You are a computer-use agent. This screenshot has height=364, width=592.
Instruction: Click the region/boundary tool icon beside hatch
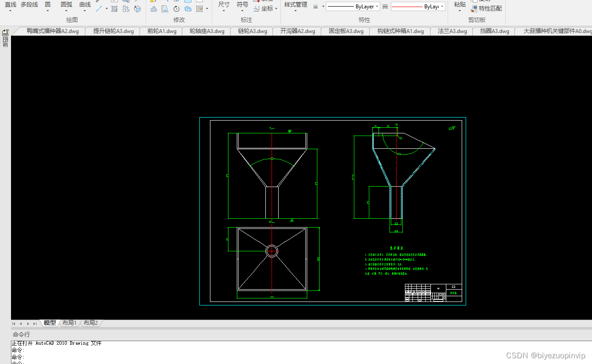126,8
